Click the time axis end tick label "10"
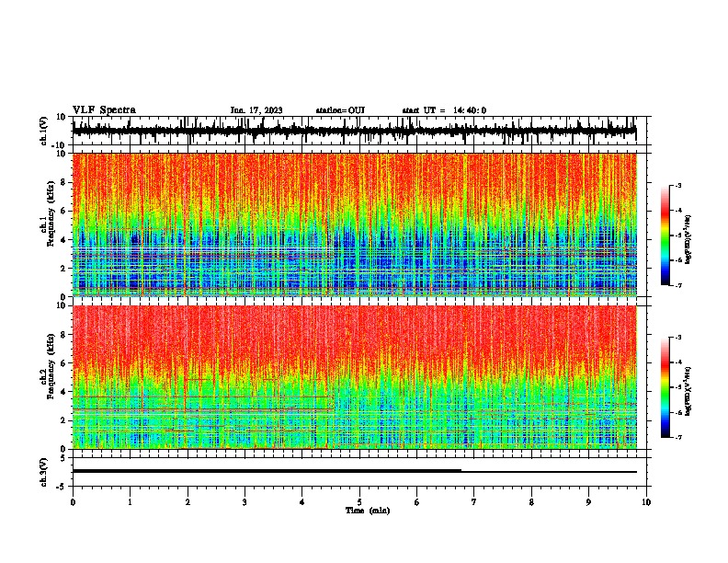 click(646, 502)
